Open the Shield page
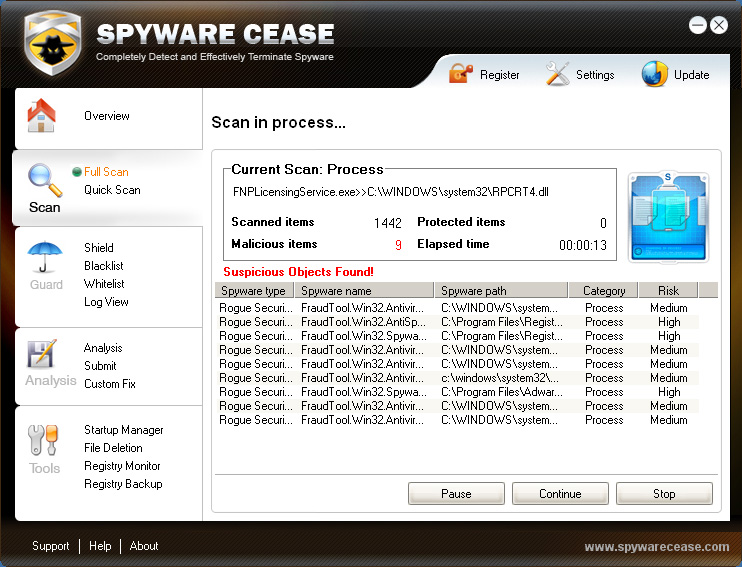 click(x=98, y=248)
